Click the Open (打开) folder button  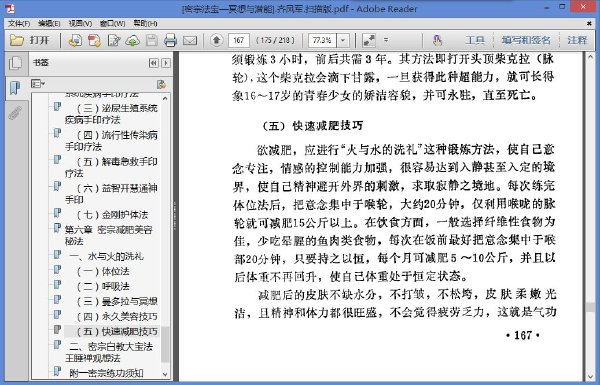point(30,40)
